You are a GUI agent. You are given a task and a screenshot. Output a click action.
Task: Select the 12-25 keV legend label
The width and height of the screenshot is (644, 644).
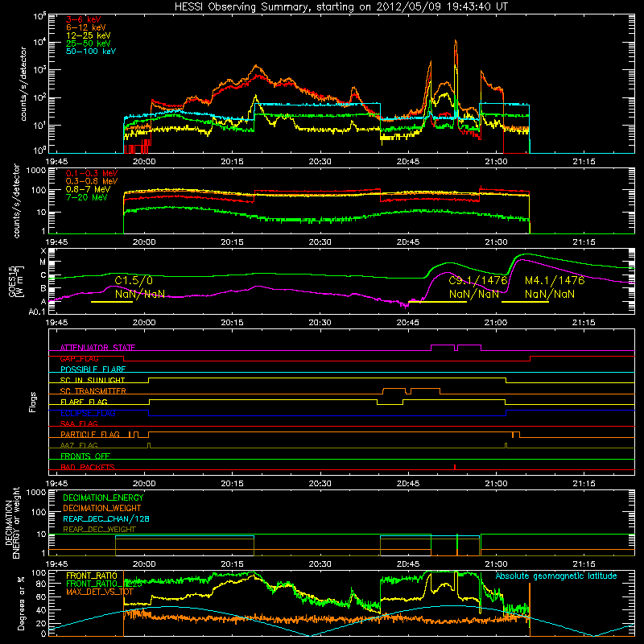pos(89,35)
